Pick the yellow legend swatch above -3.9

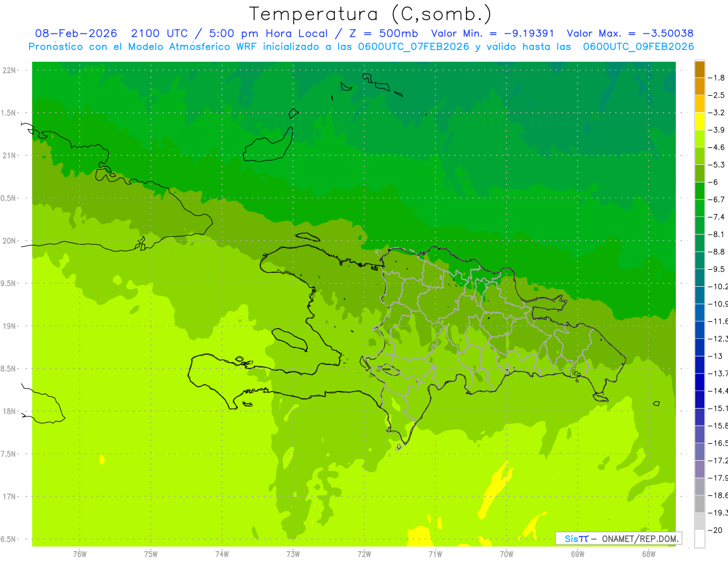(699, 121)
